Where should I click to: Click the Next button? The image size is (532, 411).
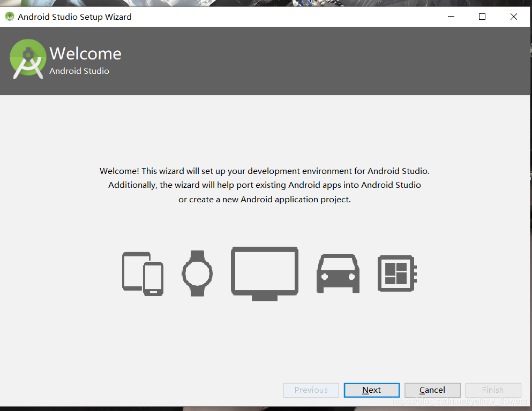point(371,390)
